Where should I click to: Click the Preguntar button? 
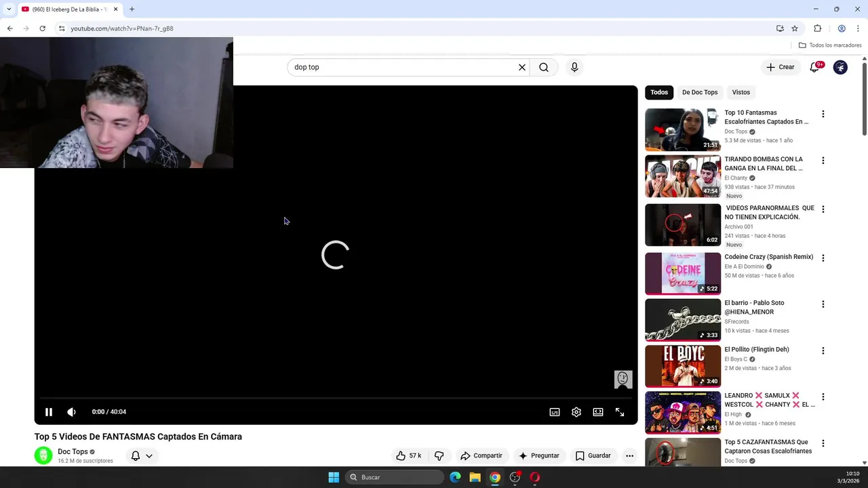538,455
